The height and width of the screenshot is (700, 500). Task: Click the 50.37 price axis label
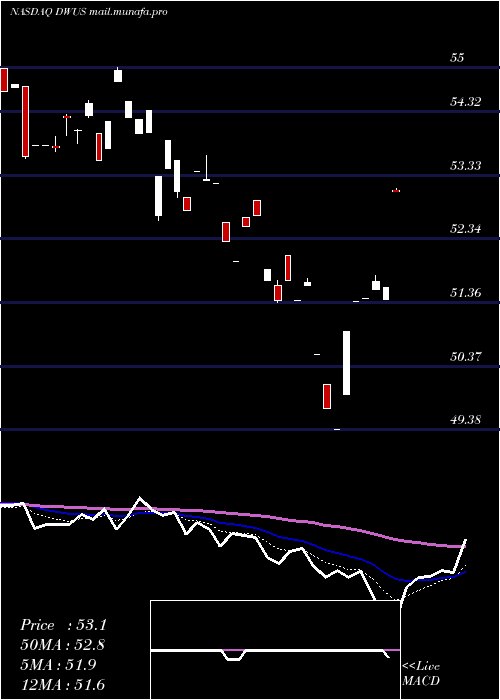pyautogui.click(x=465, y=357)
